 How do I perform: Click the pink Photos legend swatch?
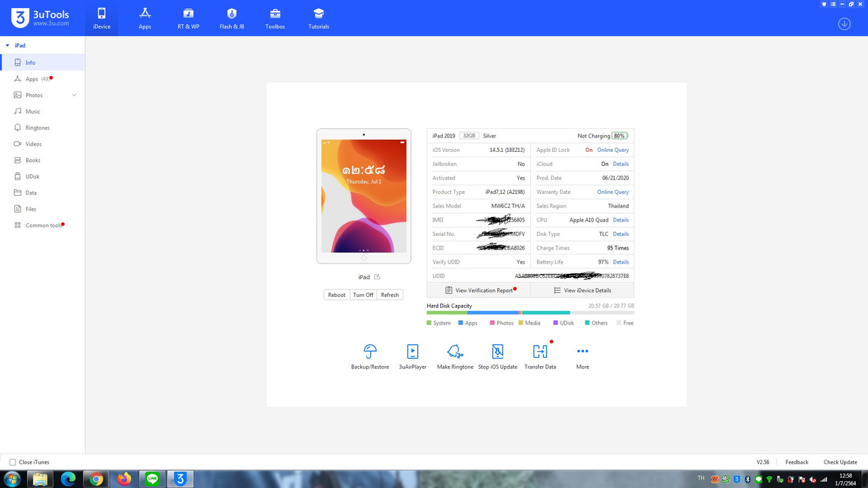tap(492, 323)
